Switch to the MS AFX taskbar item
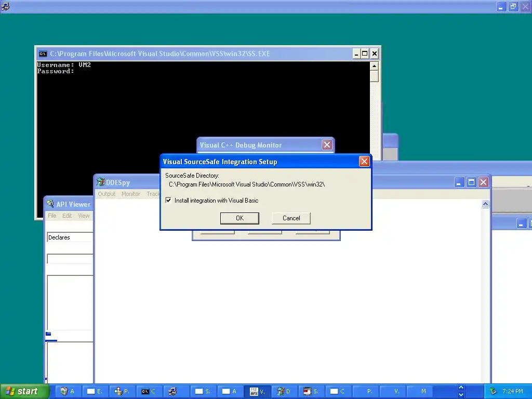Screen dimensions: 532x399 pyautogui.click(x=257, y=391)
